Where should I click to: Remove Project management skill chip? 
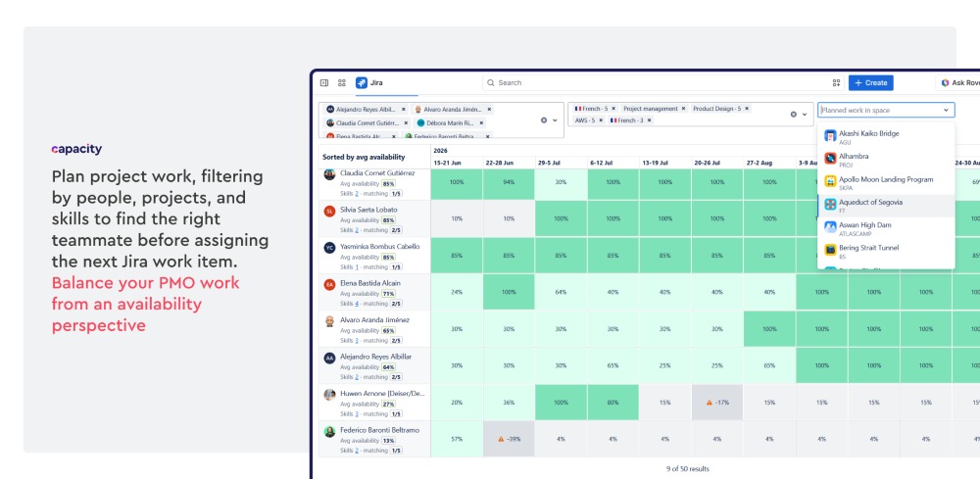[x=683, y=109]
